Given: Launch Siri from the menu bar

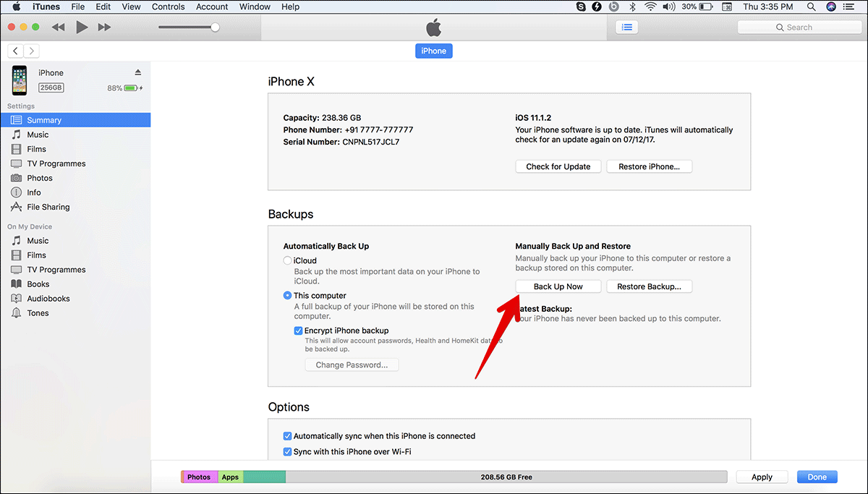Looking at the screenshot, I should coord(831,7).
